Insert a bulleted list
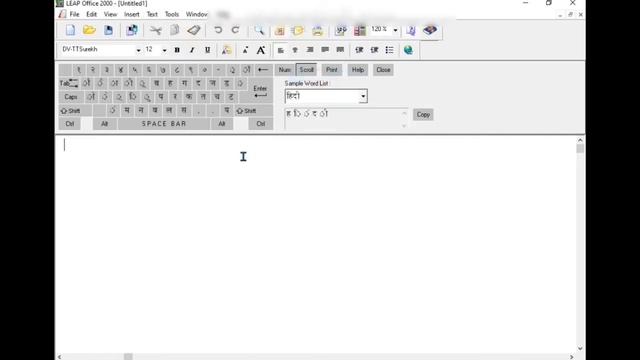The width and height of the screenshot is (640, 360). tap(389, 50)
